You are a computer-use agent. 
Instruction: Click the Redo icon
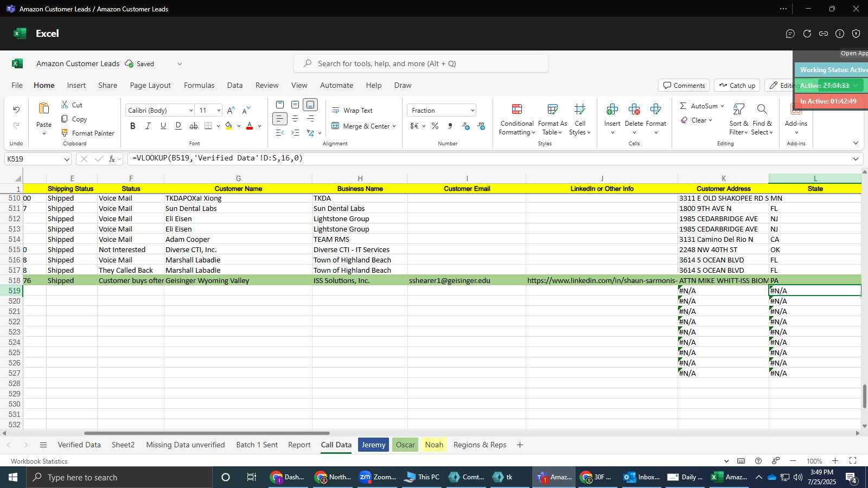tap(16, 125)
